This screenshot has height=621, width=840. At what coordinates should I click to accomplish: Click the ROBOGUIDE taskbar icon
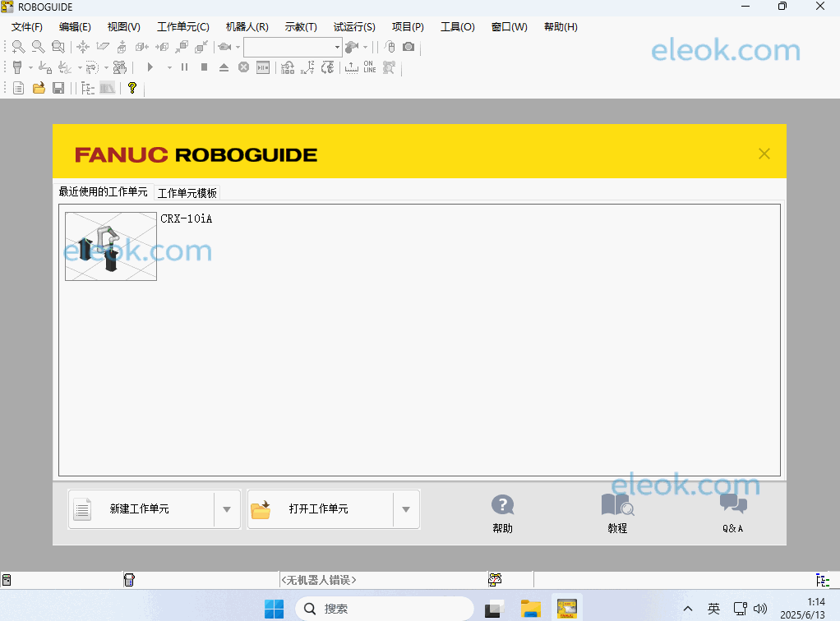pyautogui.click(x=567, y=609)
